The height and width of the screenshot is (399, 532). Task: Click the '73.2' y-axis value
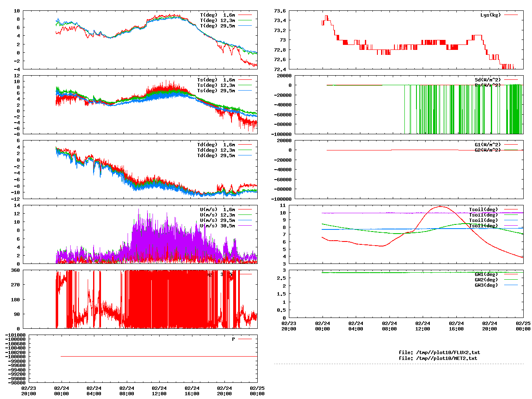click(x=280, y=30)
